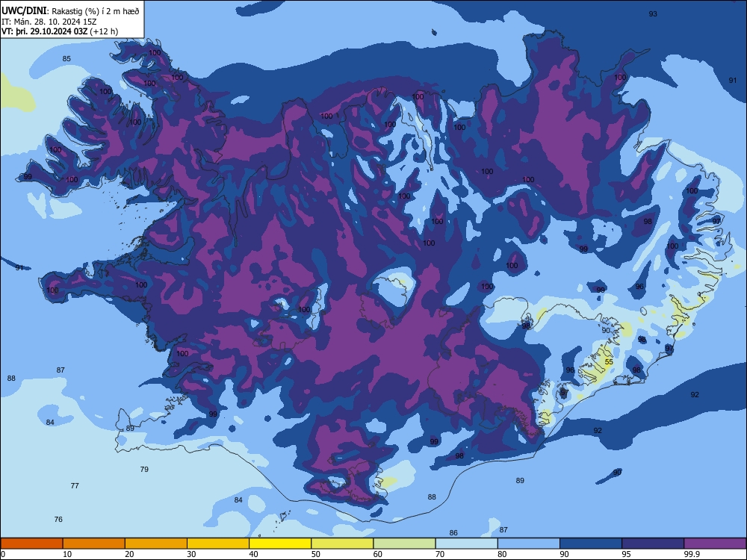
Task: Click the golden 30–40 legend color segment
Action: point(218,544)
